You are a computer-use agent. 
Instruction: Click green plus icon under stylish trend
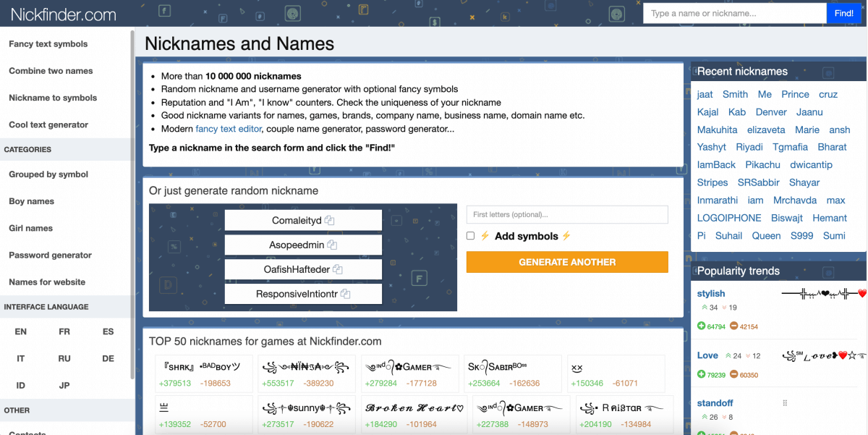[701, 326]
